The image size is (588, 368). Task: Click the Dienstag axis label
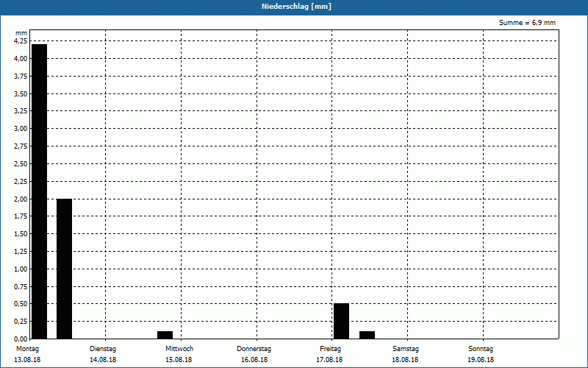[103, 349]
